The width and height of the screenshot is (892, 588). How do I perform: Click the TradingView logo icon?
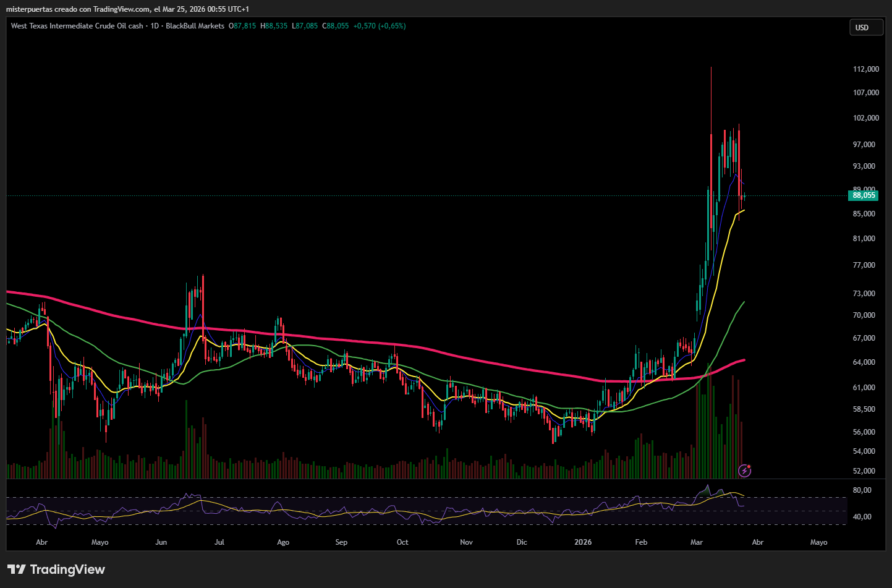point(17,569)
